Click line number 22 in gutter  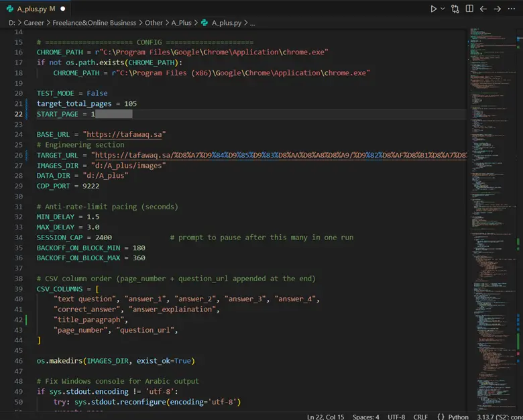click(19, 114)
